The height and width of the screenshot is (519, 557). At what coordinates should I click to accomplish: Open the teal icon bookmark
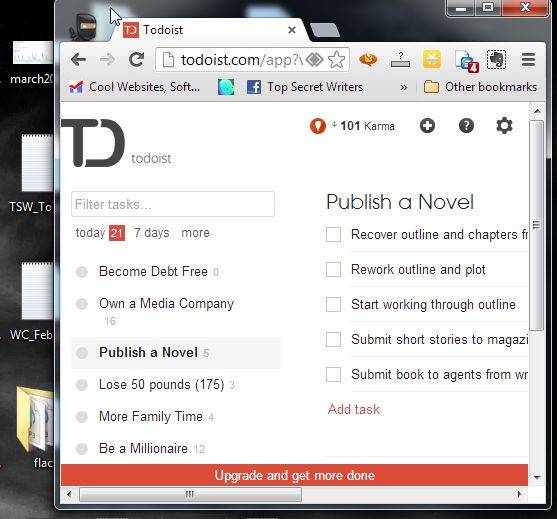pos(226,87)
